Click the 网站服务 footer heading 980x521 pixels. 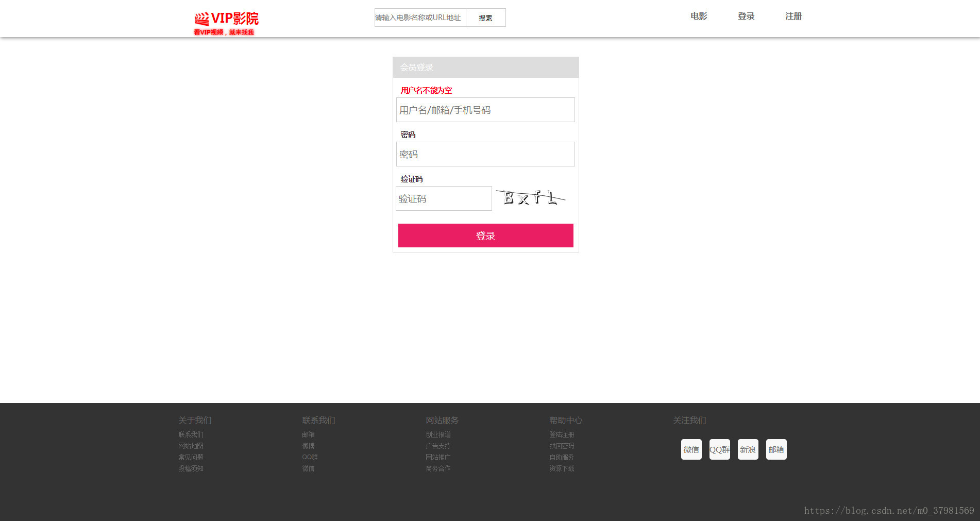tap(442, 420)
